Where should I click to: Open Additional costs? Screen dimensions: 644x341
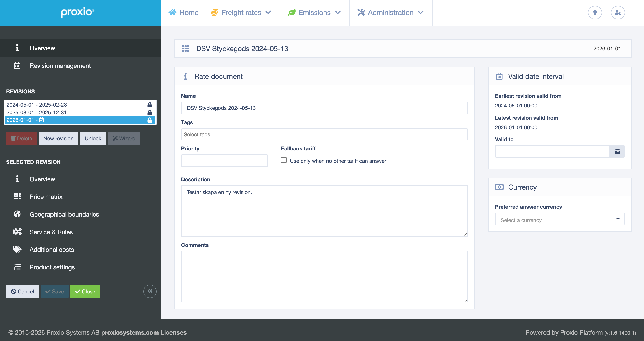pyautogui.click(x=81, y=250)
